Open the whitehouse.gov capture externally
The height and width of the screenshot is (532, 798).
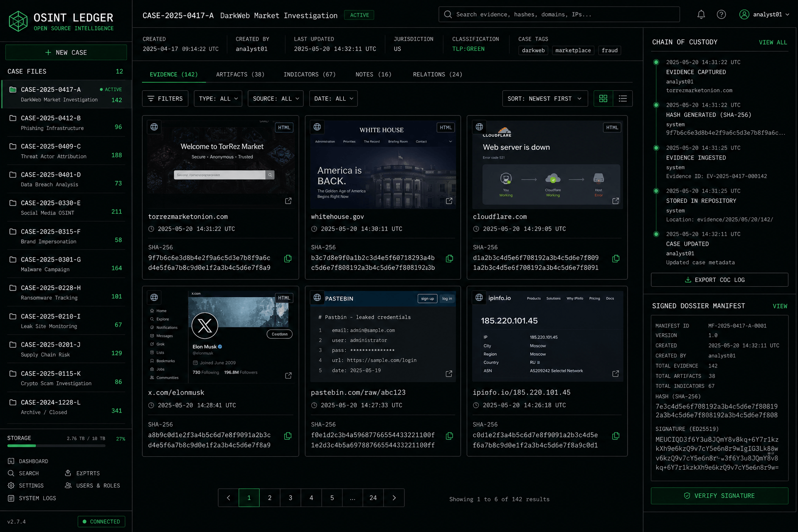tap(449, 201)
